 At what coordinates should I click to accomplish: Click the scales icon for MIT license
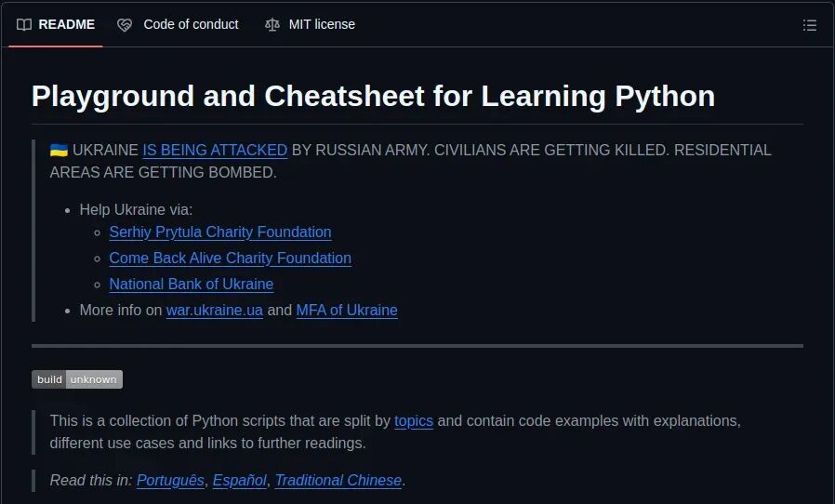(272, 25)
